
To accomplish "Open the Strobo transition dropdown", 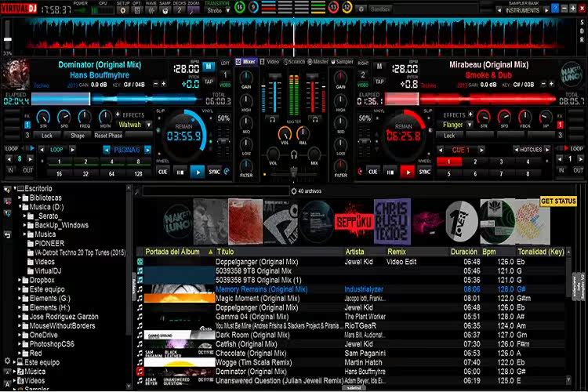I will (x=227, y=10).
